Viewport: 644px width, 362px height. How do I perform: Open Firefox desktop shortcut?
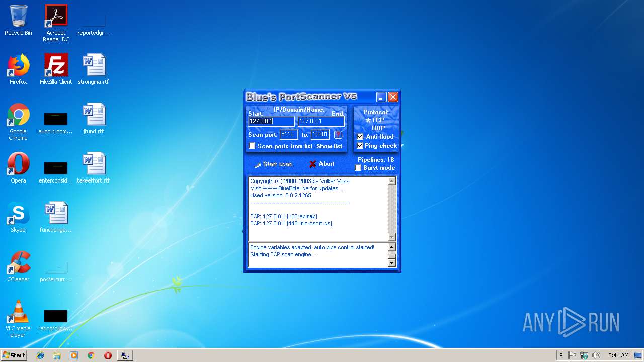pos(18,70)
